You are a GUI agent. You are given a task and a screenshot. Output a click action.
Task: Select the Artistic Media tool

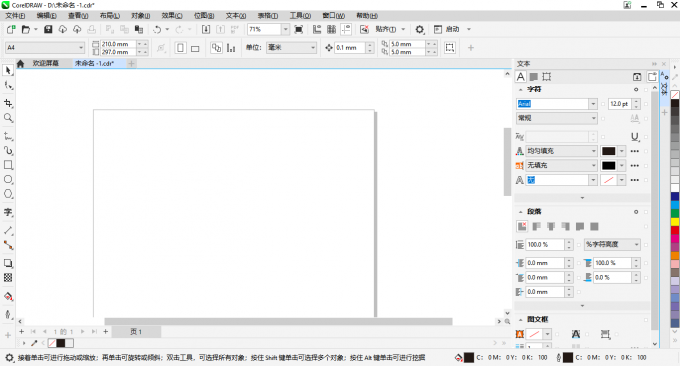click(x=8, y=150)
